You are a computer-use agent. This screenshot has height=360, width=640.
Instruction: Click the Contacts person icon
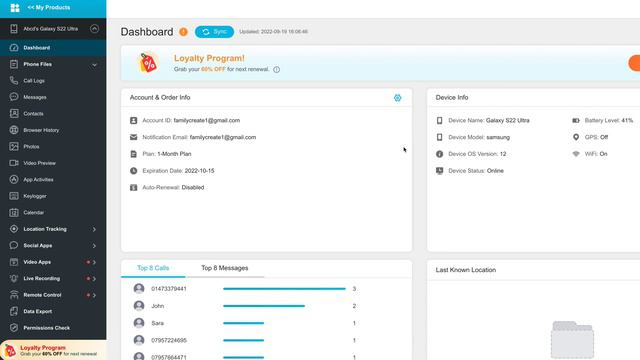coord(14,113)
